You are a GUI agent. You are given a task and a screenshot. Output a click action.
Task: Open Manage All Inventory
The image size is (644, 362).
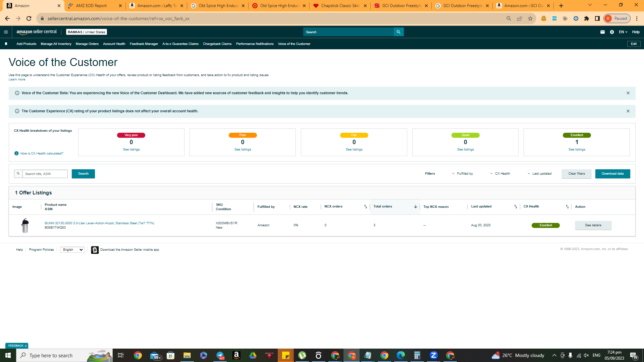coord(56,44)
